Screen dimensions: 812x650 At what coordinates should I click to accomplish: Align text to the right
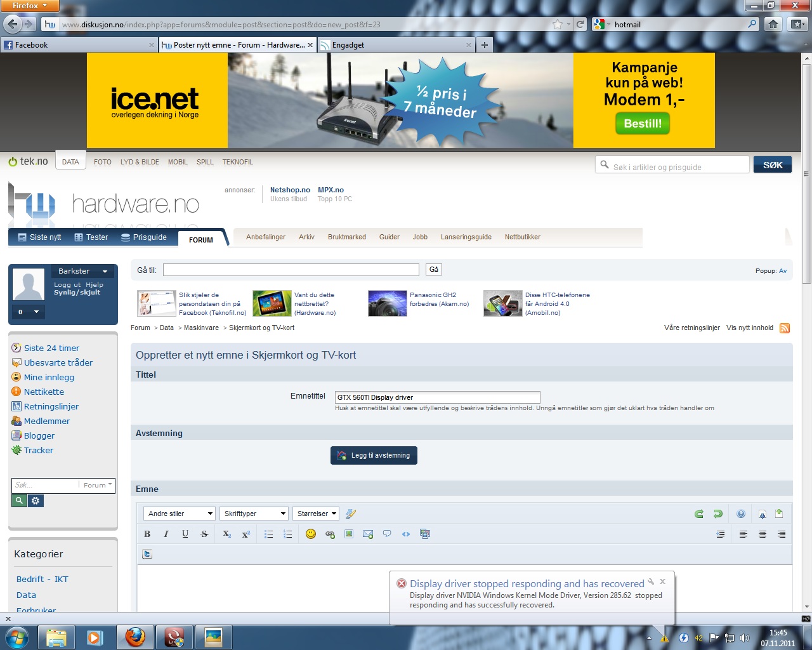782,534
